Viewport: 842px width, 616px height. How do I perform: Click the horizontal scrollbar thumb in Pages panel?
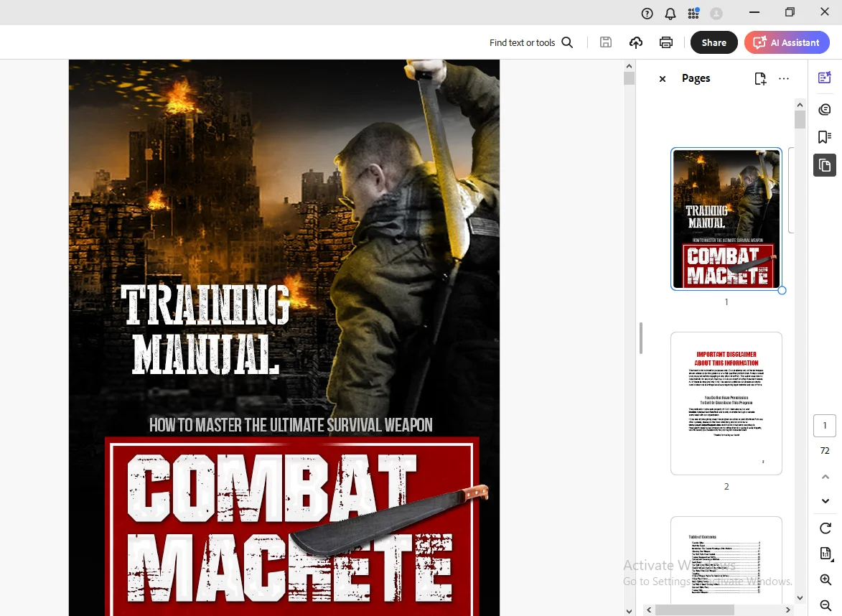(x=694, y=610)
